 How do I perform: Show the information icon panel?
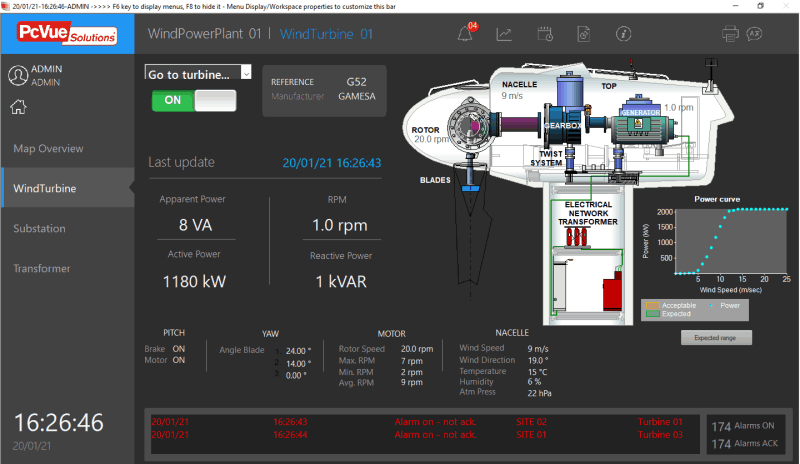coord(623,35)
